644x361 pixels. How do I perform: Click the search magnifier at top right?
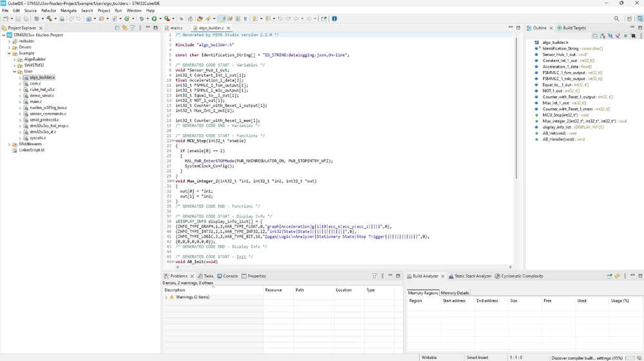point(616,19)
